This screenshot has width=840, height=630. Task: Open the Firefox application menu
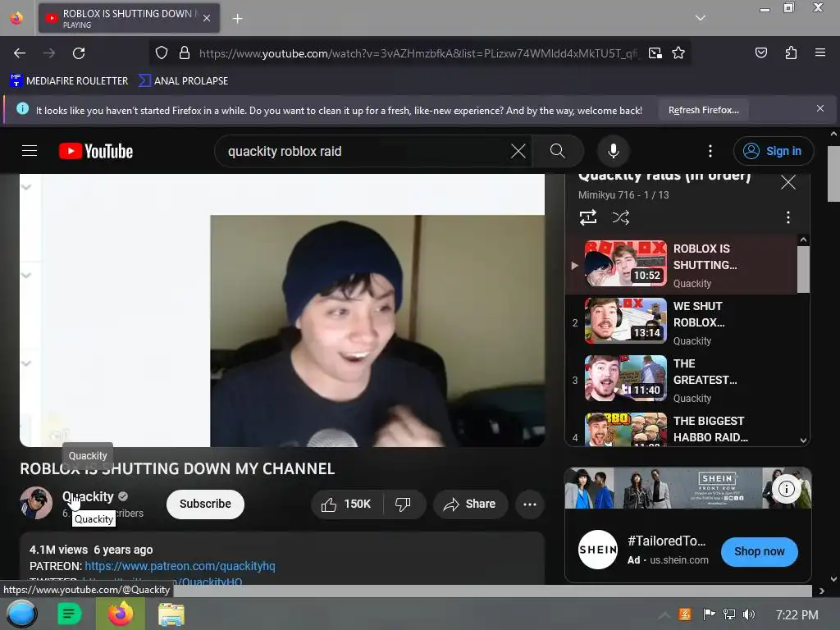click(819, 52)
